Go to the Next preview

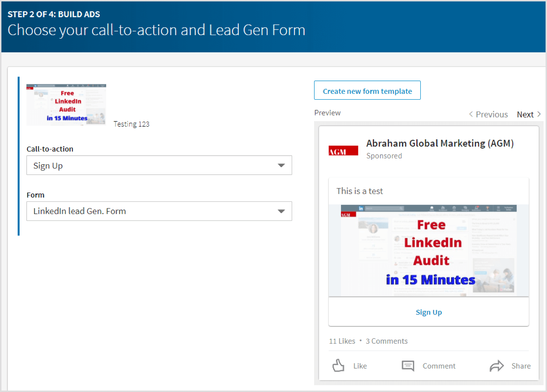[x=525, y=114]
